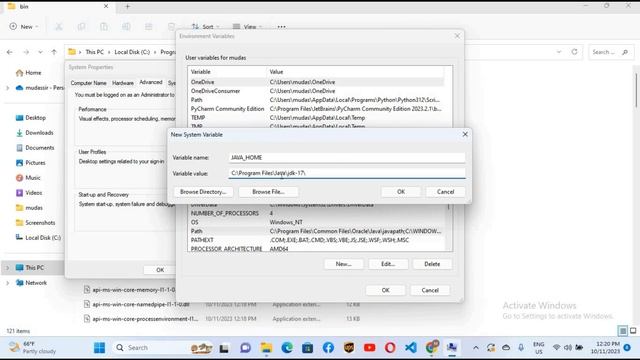
Task: Click OK in the New System Variable dialog
Action: 401,192
